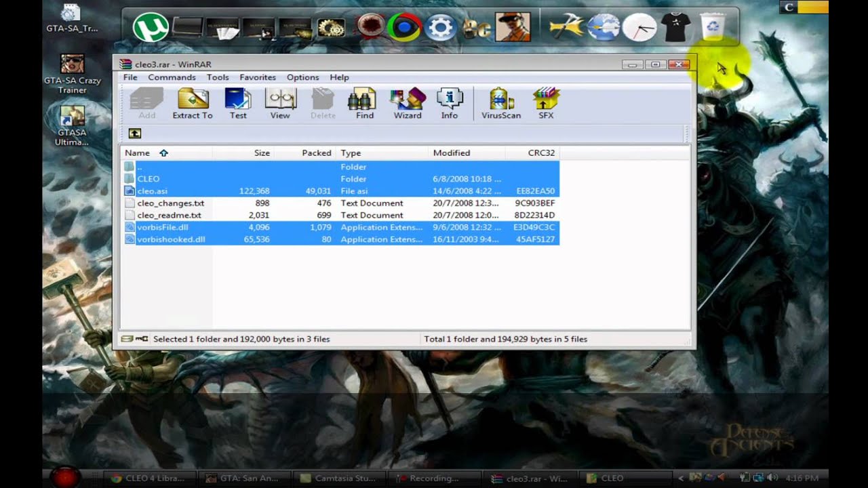
Task: Click the globe icon in the dock
Action: pyautogui.click(x=602, y=28)
